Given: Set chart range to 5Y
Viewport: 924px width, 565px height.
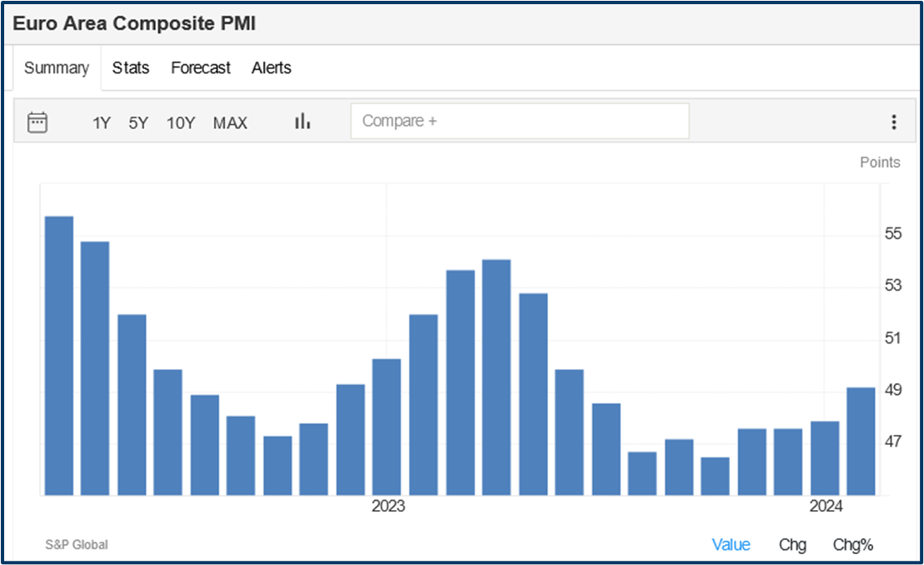Looking at the screenshot, I should pyautogui.click(x=138, y=123).
